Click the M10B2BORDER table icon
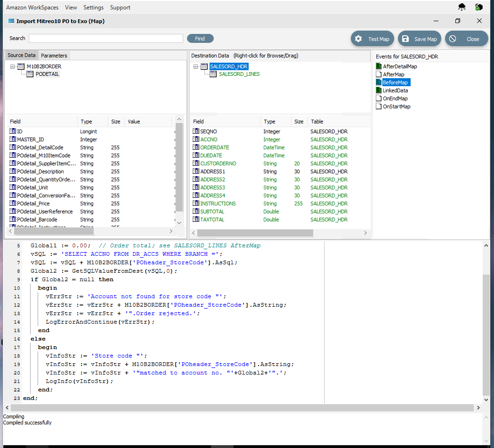The height and width of the screenshot is (448, 494). (x=21, y=66)
